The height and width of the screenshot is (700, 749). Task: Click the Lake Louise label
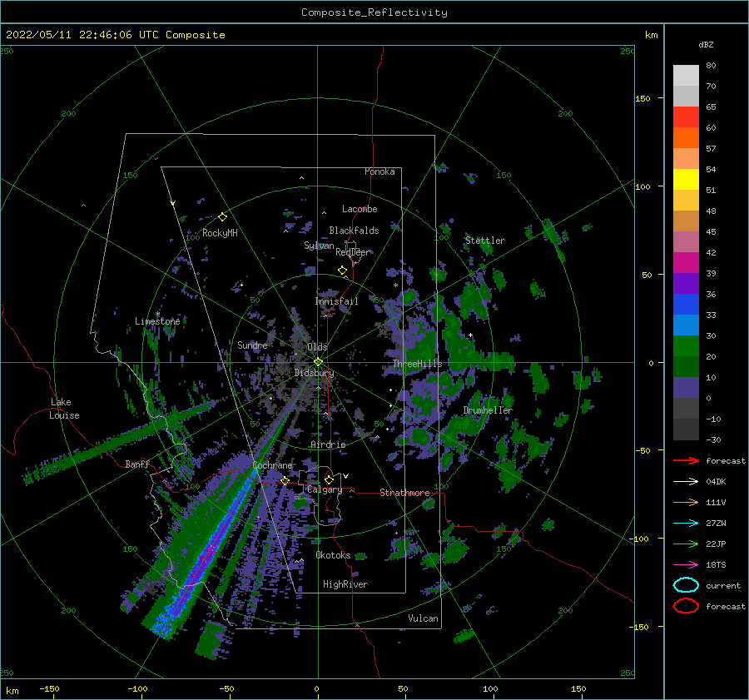pyautogui.click(x=64, y=409)
